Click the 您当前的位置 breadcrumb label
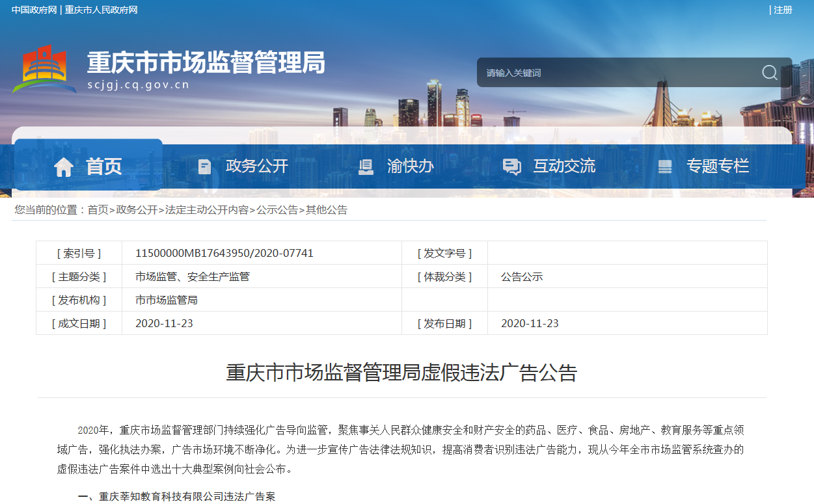This screenshot has width=814, height=504. click(50, 210)
